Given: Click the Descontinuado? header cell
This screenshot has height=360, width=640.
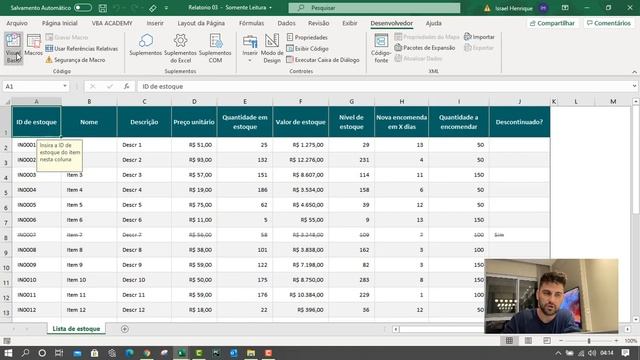Looking at the screenshot, I should 519,122.
